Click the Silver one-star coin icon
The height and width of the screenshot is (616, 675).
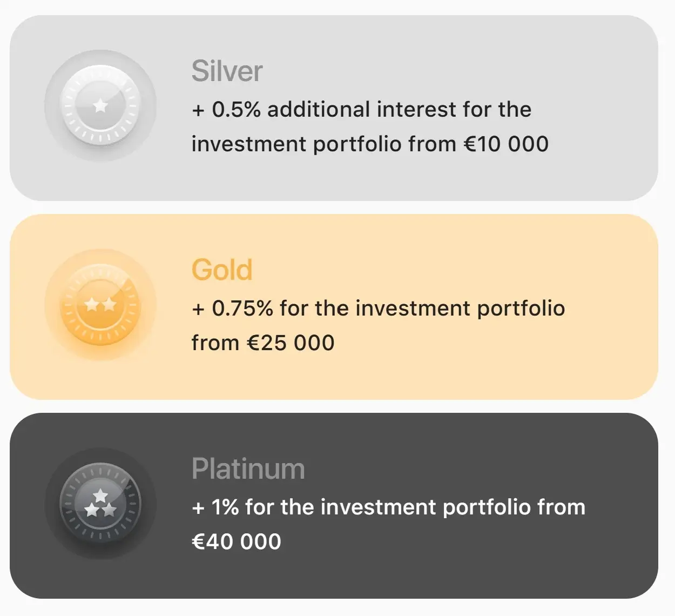tap(100, 105)
